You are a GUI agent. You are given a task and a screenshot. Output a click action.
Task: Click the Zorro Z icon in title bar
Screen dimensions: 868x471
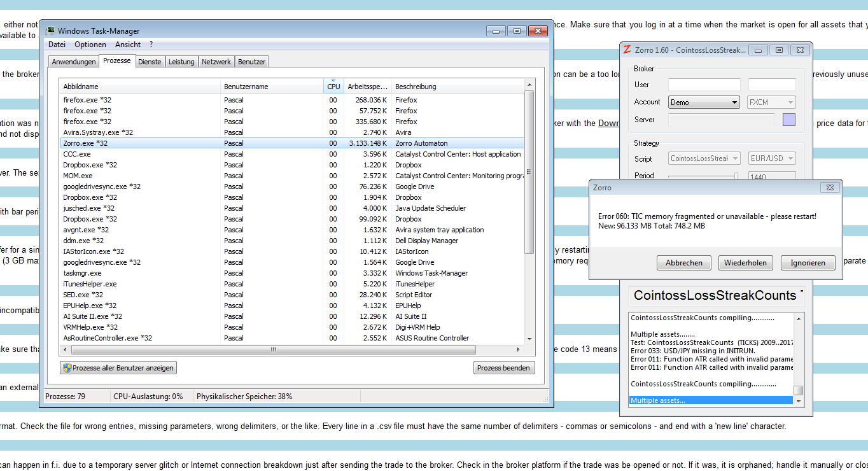click(627, 50)
